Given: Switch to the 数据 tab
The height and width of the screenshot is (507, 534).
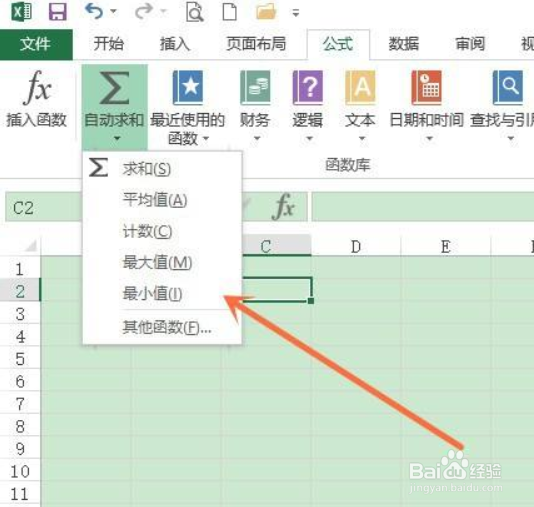Looking at the screenshot, I should [404, 44].
